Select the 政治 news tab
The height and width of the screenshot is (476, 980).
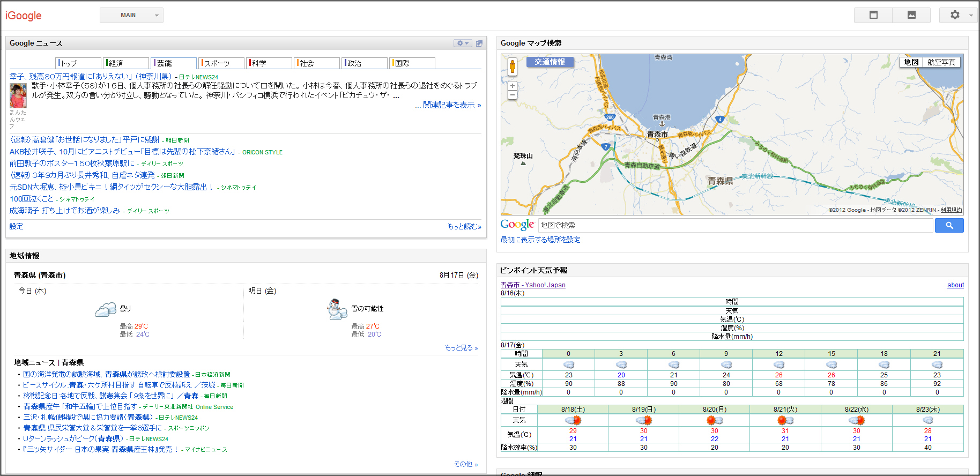coord(365,63)
